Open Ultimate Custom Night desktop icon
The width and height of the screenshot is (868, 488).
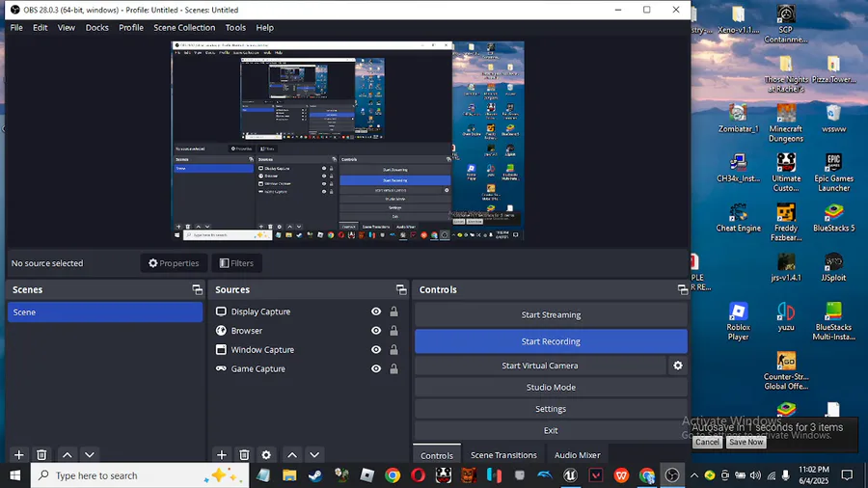[x=786, y=173]
